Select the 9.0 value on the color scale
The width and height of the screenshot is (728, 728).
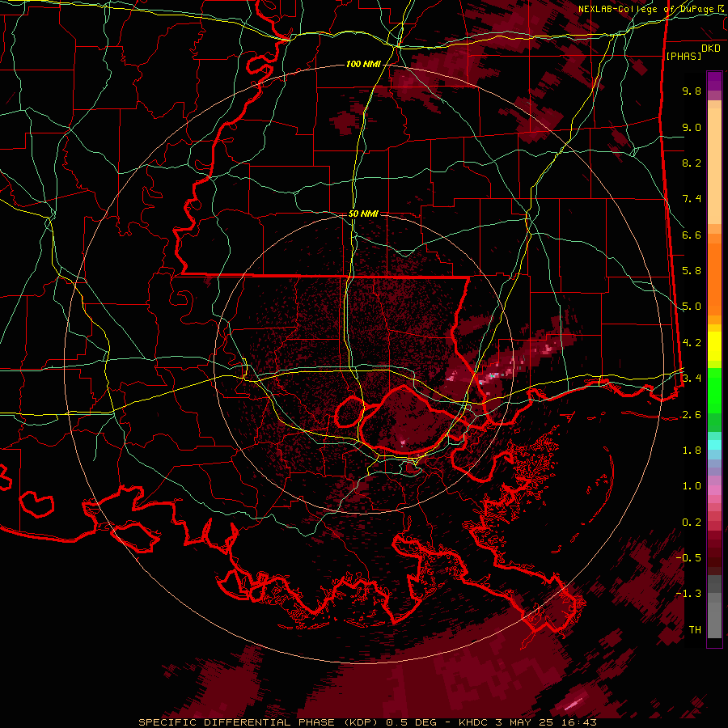point(692,127)
